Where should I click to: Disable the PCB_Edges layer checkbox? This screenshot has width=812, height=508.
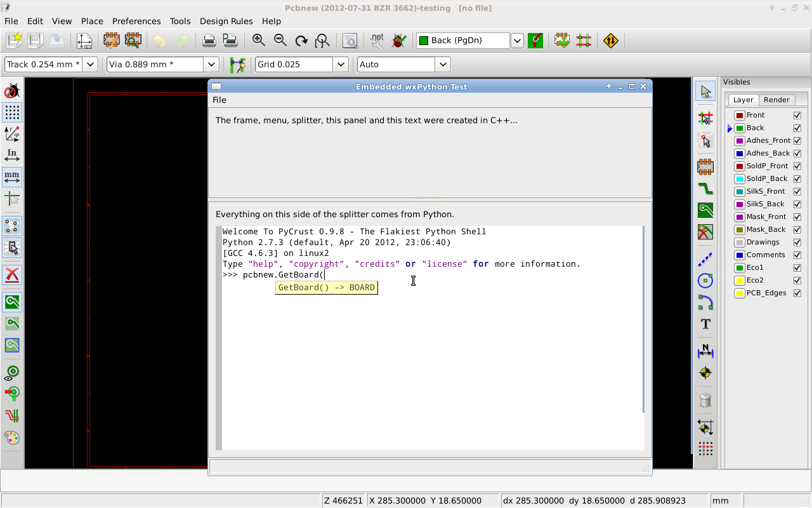[x=797, y=293]
